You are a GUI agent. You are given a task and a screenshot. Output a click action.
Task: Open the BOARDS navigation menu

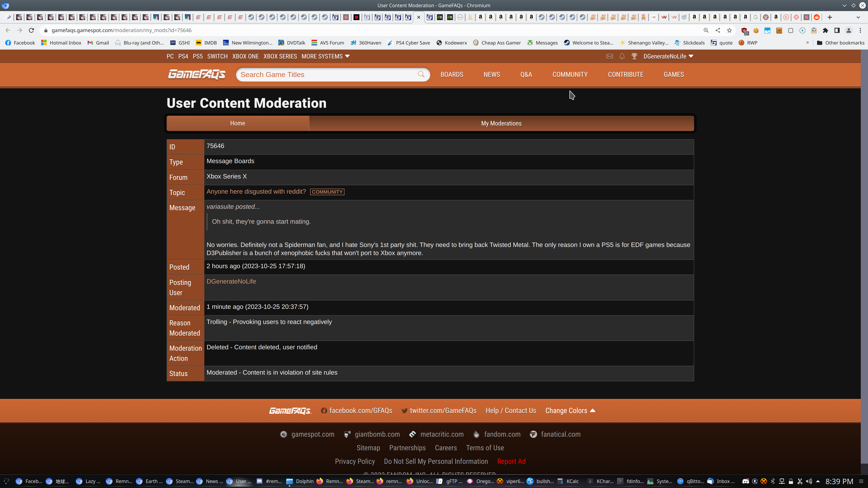(x=452, y=74)
